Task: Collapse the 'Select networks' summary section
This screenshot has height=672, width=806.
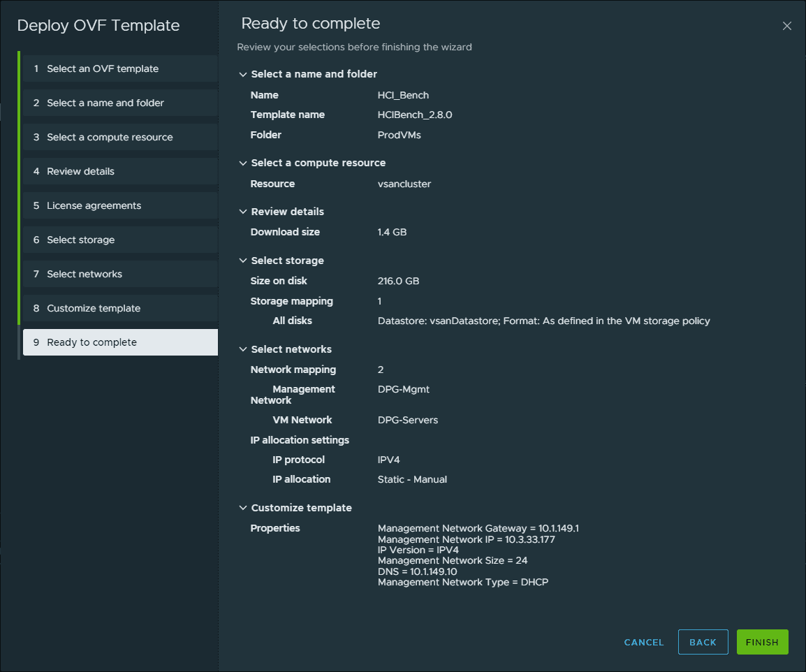Action: pyautogui.click(x=243, y=349)
